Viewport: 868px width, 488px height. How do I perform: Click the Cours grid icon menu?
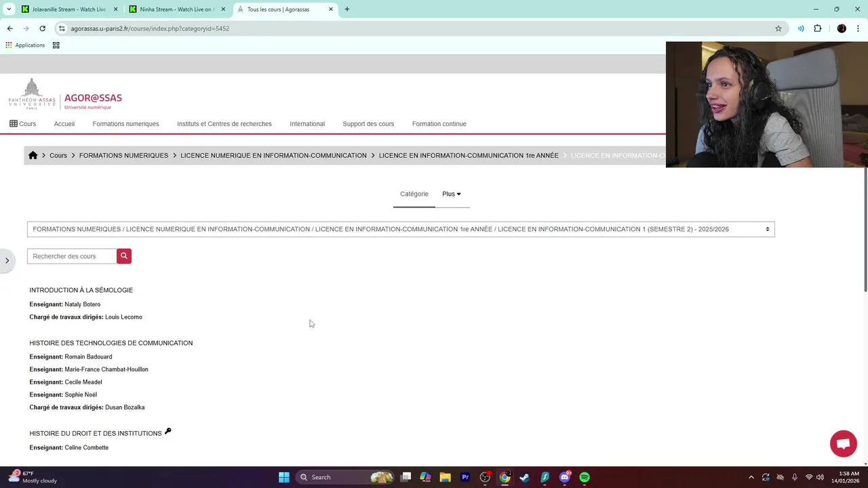point(23,124)
